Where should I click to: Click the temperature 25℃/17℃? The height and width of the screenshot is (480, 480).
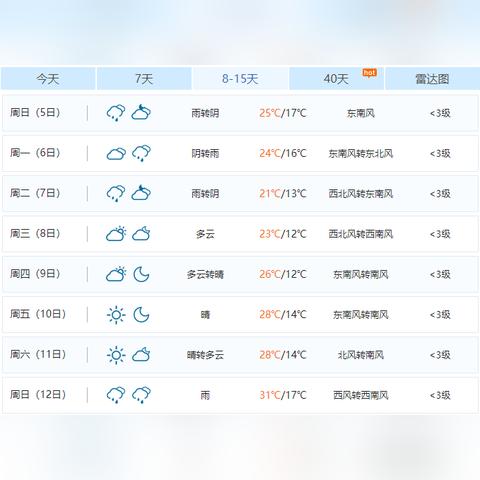[x=283, y=113]
